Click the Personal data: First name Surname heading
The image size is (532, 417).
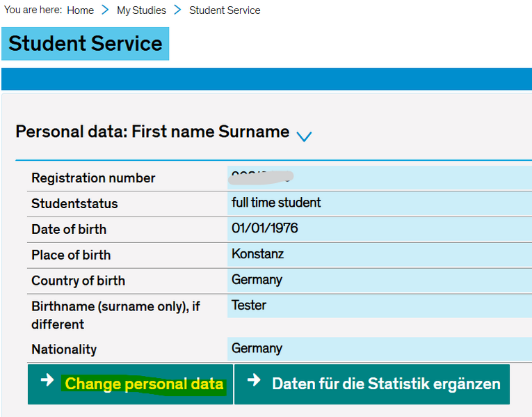(x=152, y=132)
